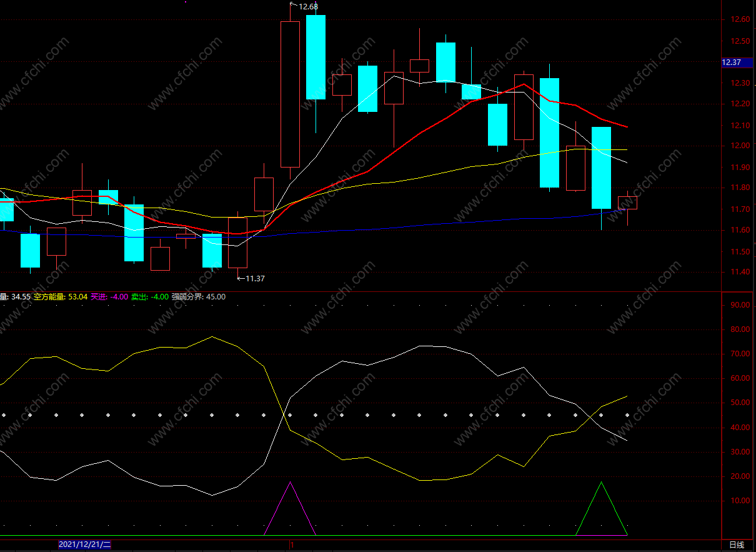The image size is (756, 552).
Task: Select the magenta buy-signal triangle peak
Action: tap(290, 482)
